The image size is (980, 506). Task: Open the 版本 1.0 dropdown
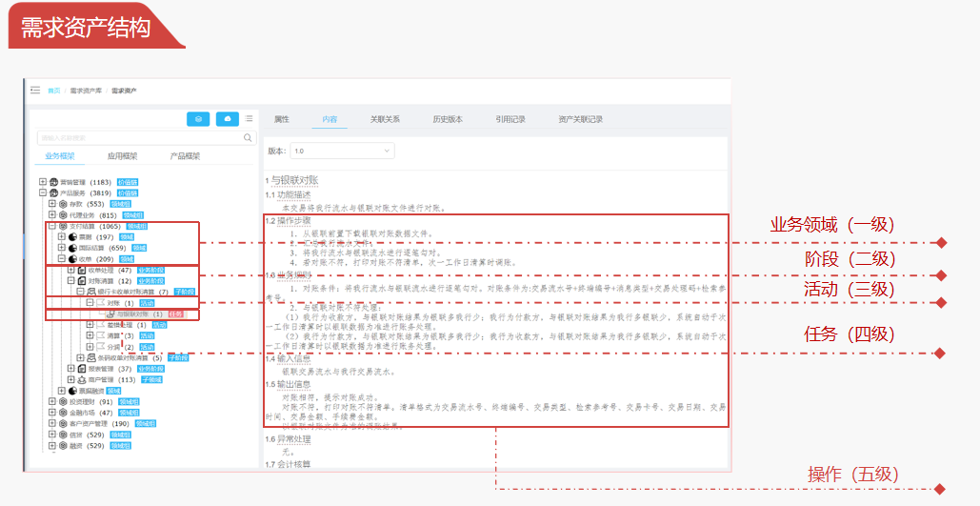342,151
